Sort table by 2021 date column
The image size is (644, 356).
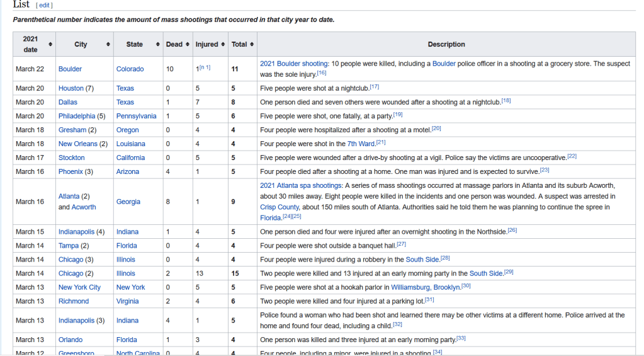50,44
